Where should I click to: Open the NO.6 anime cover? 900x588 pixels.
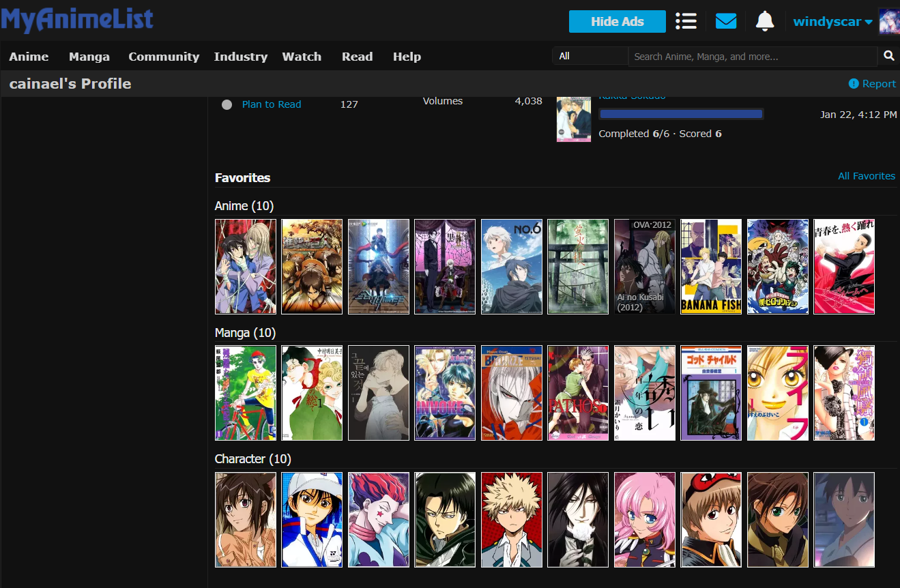[x=512, y=266]
